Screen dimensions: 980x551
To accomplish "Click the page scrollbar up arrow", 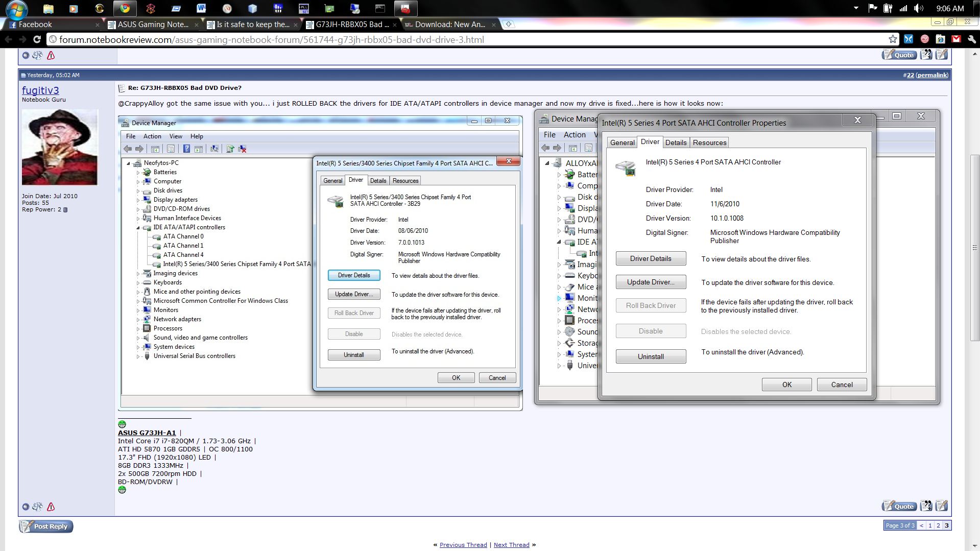I will coord(975,53).
